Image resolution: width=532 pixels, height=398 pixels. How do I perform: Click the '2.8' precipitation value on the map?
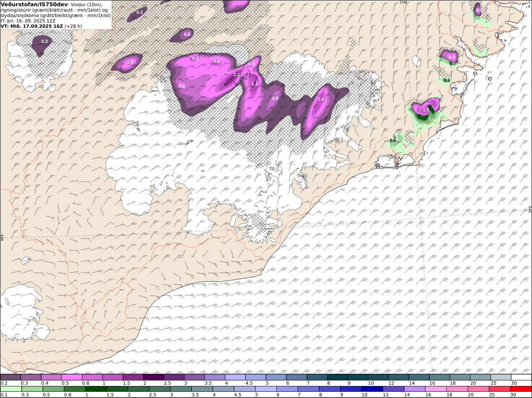[x=236, y=74]
